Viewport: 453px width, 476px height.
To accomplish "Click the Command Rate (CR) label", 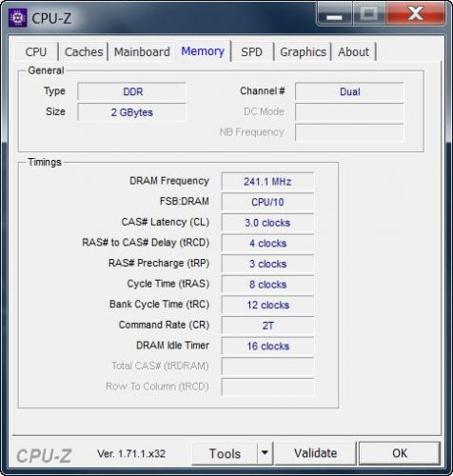I will coord(164,325).
